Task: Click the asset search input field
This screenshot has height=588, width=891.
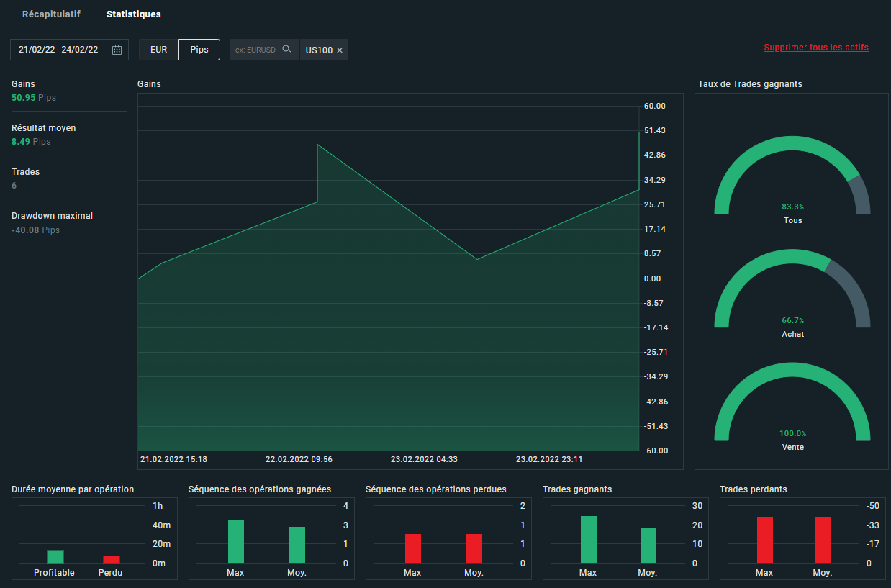Action: [x=255, y=50]
